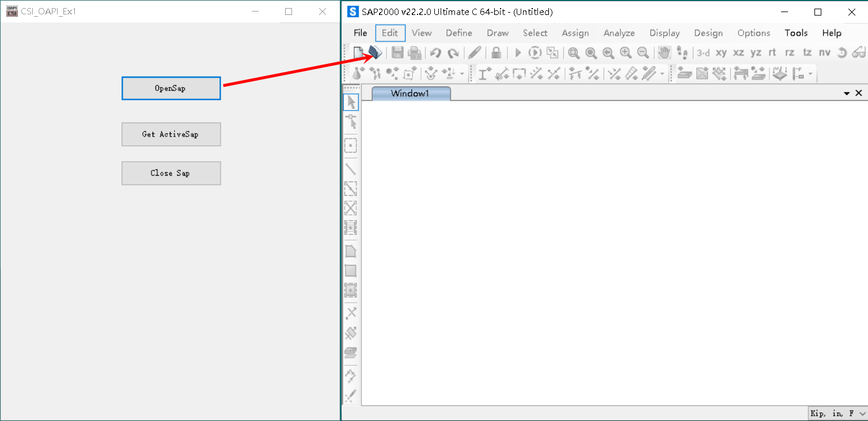Click the nv named view button
The image size is (868, 421).
click(825, 53)
